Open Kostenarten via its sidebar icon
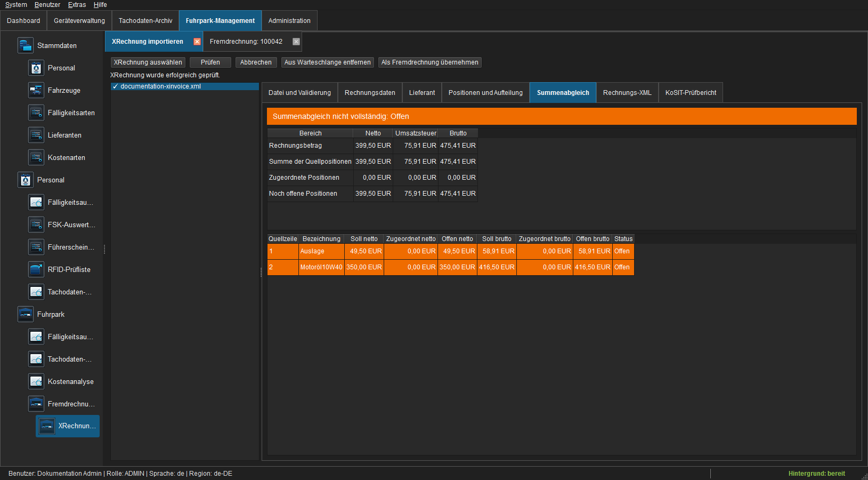 click(36, 157)
